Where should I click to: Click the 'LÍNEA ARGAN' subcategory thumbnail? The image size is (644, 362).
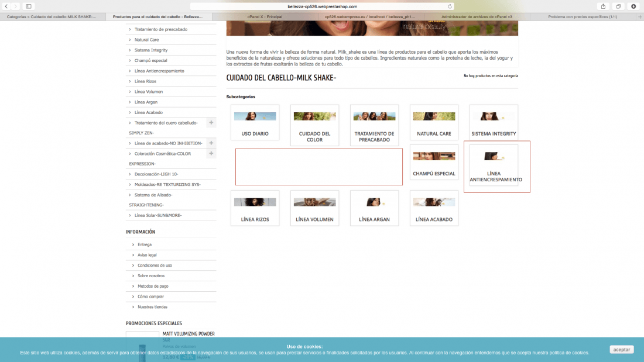[x=374, y=202]
